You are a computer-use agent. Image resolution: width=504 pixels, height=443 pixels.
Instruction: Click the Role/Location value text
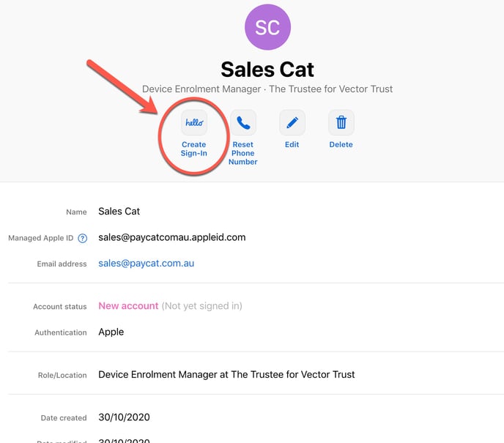click(x=226, y=374)
